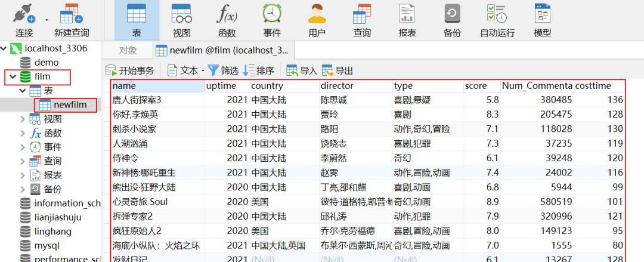Select 视图 item in the sidebar tree
The image size is (644, 262).
coord(52,119)
